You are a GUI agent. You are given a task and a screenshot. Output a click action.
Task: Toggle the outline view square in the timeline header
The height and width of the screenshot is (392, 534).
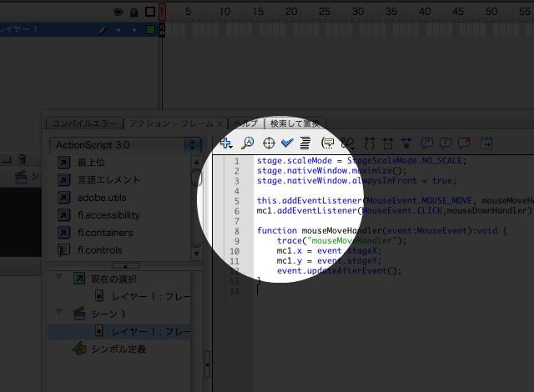pyautogui.click(x=150, y=12)
